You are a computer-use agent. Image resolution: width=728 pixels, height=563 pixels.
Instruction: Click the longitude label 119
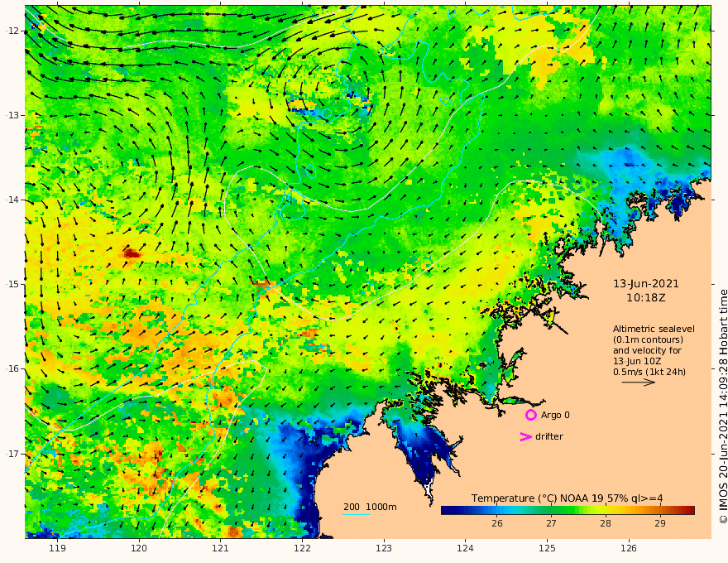57,549
